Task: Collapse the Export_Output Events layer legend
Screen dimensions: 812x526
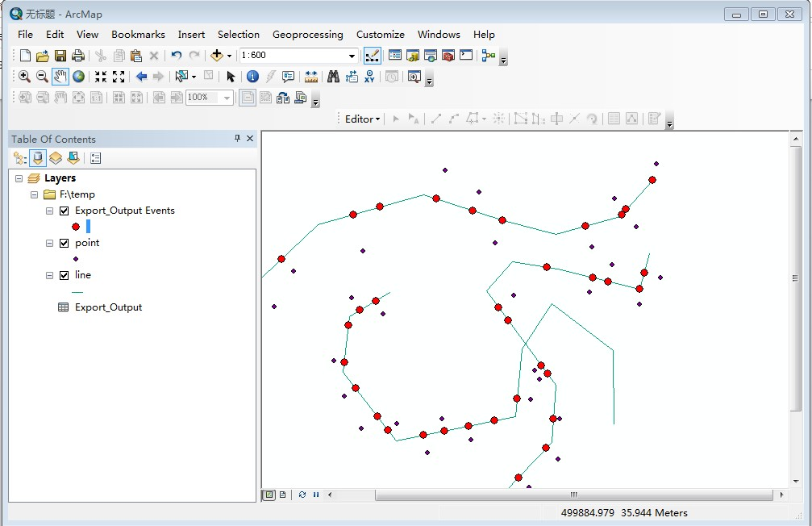Action: [x=49, y=211]
